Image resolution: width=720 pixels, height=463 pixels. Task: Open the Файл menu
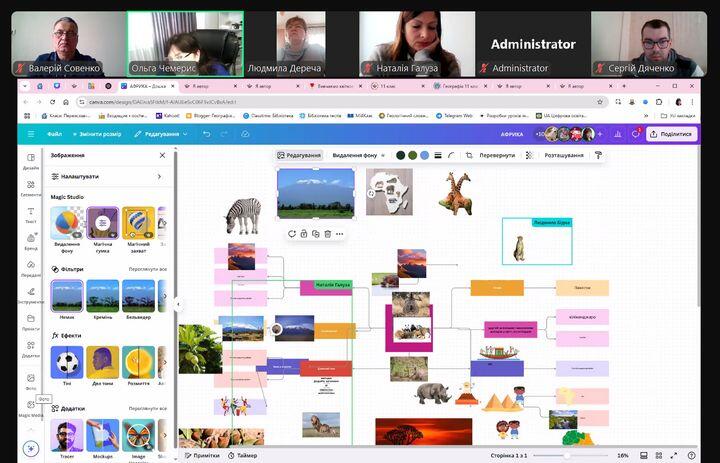(54, 134)
